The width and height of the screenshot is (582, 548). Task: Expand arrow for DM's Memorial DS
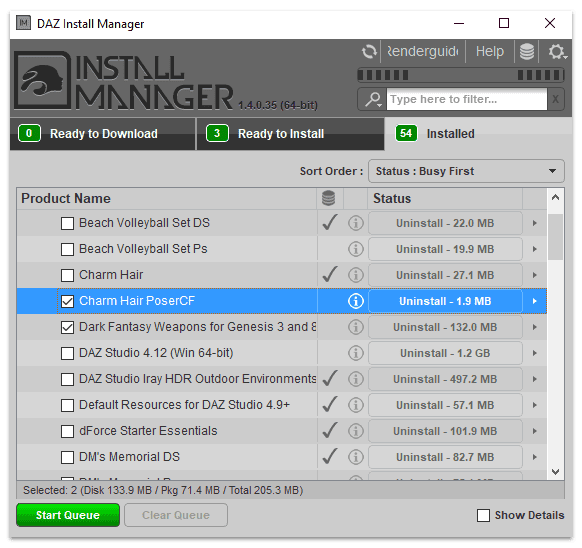coord(534,457)
